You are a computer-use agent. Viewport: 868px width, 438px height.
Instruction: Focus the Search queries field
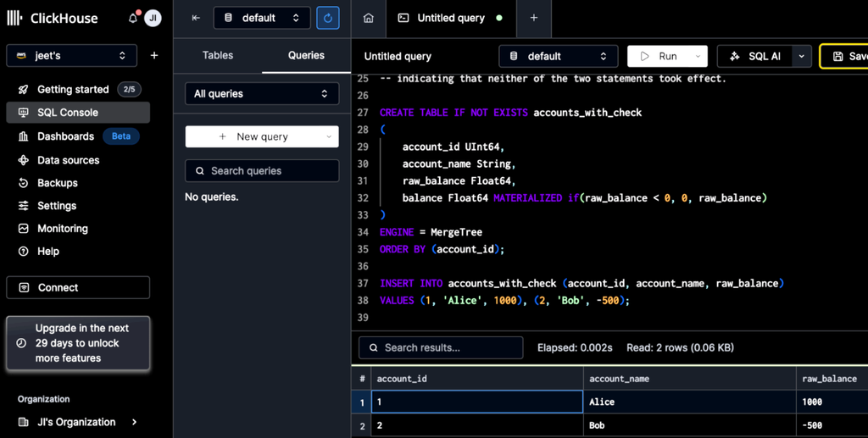tap(262, 171)
